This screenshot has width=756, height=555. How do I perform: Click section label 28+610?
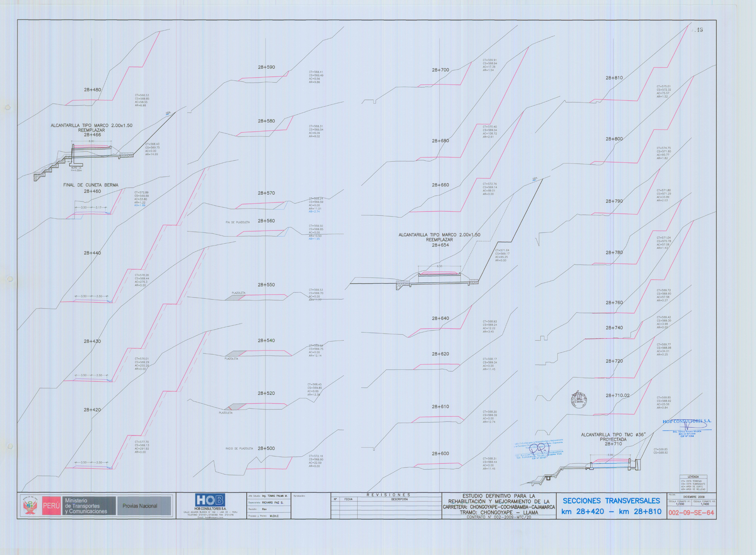pyautogui.click(x=440, y=407)
